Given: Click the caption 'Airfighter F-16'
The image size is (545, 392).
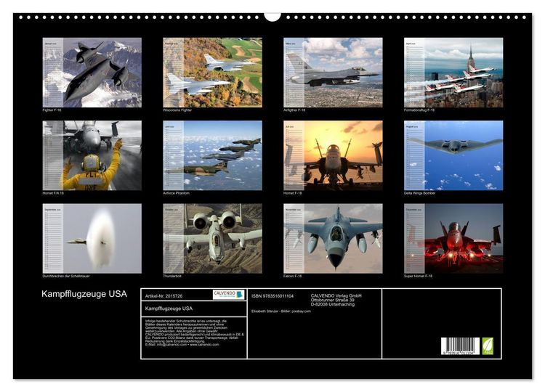Looking at the screenshot, I should 294,110.
